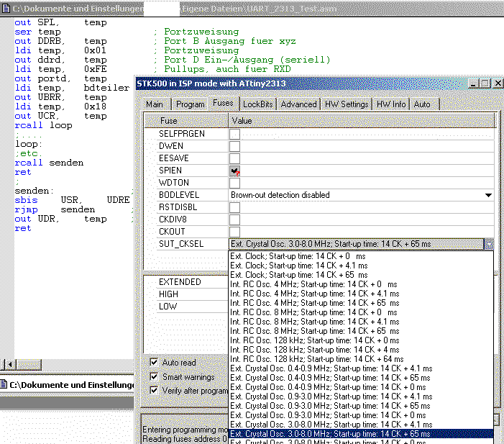Click the Fuse column header
The height and width of the screenshot is (444, 504).
186,121
